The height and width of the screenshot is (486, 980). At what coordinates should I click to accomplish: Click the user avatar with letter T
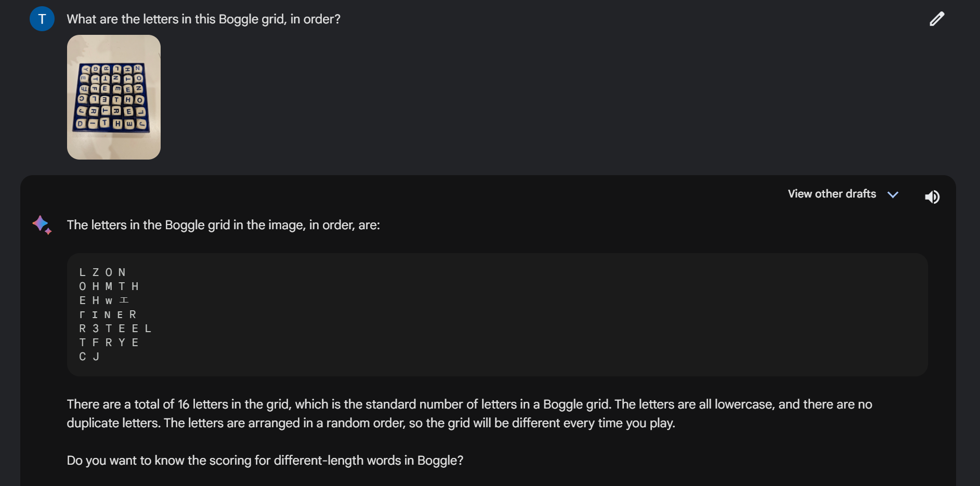(42, 19)
